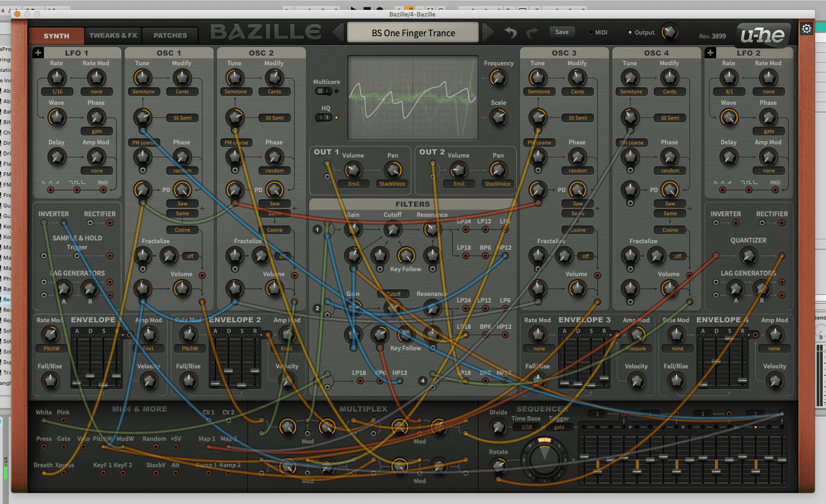Toggle the MIDI indicator
Screen dimensions: 826x504
point(591,32)
